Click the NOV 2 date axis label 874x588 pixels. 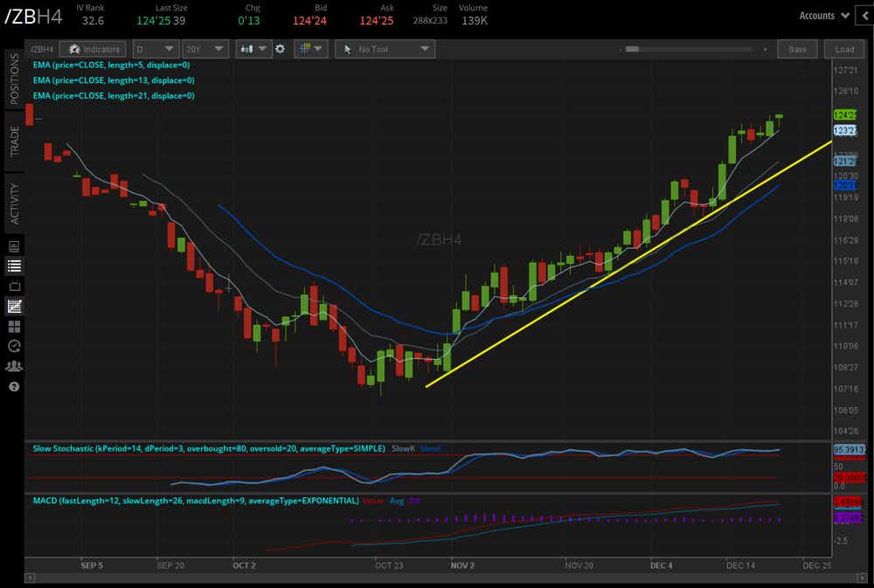[462, 565]
